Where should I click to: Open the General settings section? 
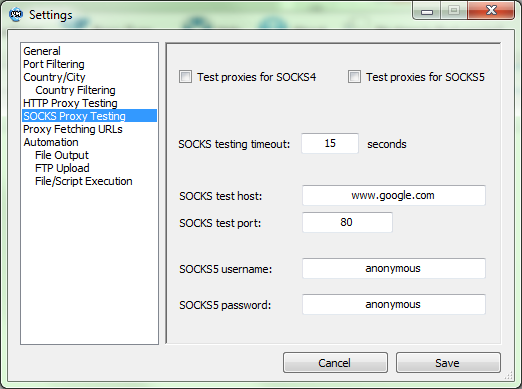(42, 51)
